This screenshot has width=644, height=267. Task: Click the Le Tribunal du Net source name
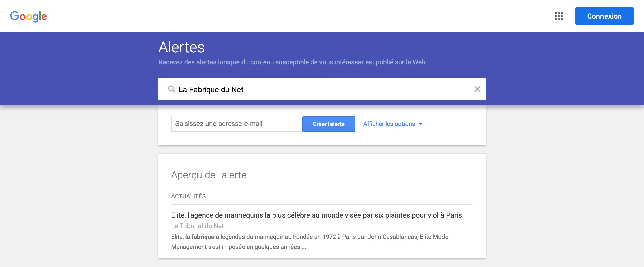tap(197, 226)
